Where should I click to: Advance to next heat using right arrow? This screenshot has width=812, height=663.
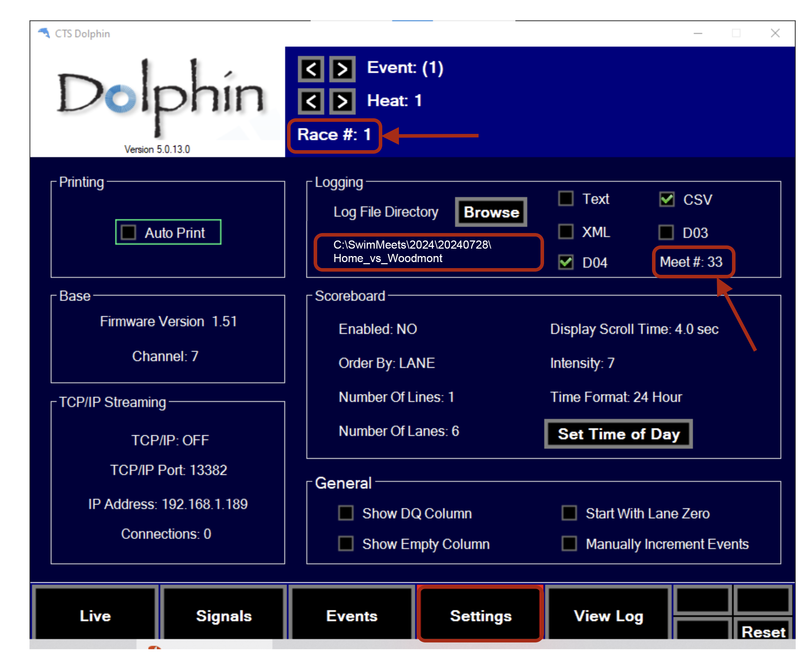(342, 101)
